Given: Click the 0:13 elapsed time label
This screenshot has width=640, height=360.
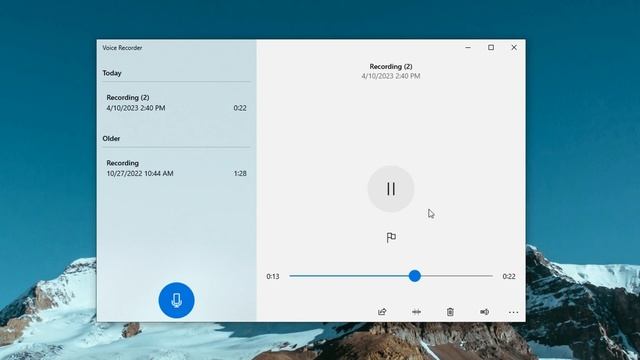Looking at the screenshot, I should click(273, 276).
